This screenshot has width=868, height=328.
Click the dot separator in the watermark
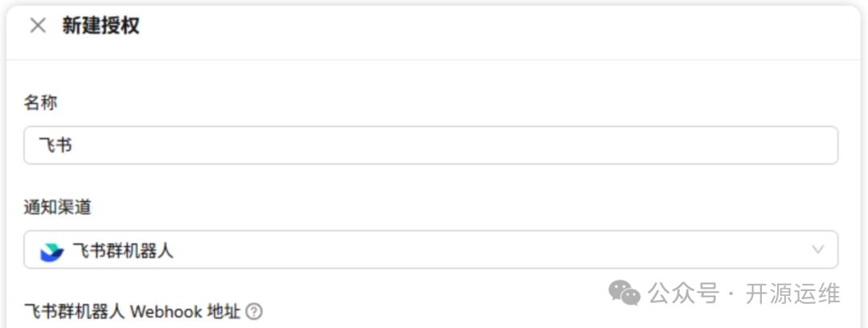(x=731, y=294)
